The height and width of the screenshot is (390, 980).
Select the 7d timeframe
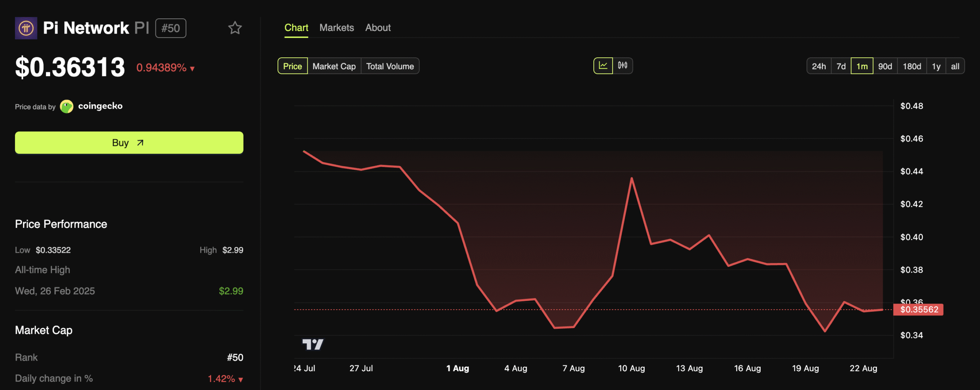841,66
